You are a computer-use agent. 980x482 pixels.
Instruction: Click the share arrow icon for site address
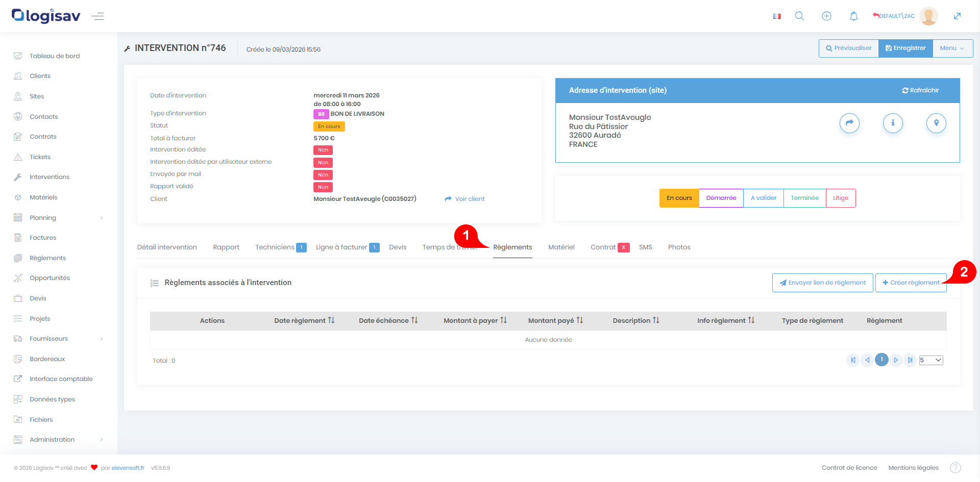[x=849, y=123]
